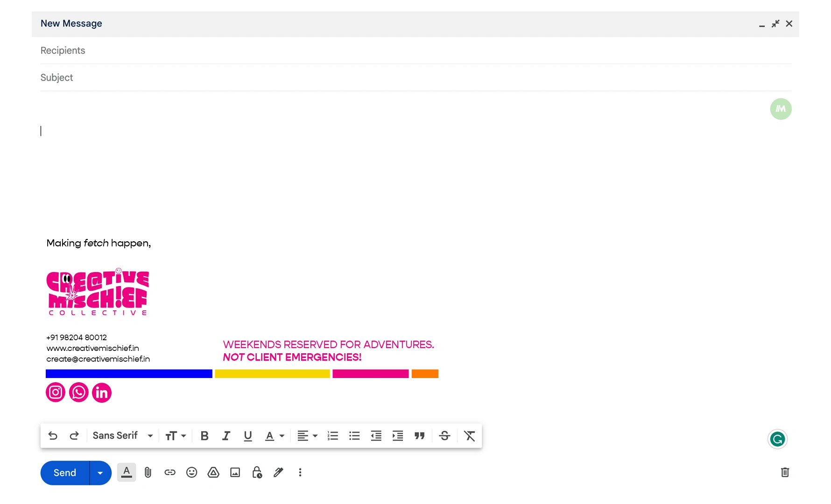Place cursor at the start of the message body
The height and width of the screenshot is (504, 831).
(x=41, y=131)
